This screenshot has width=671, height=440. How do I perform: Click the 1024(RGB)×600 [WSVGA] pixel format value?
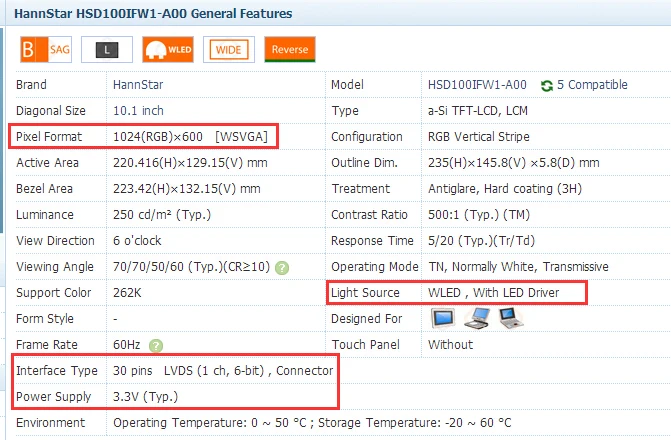tap(190, 137)
